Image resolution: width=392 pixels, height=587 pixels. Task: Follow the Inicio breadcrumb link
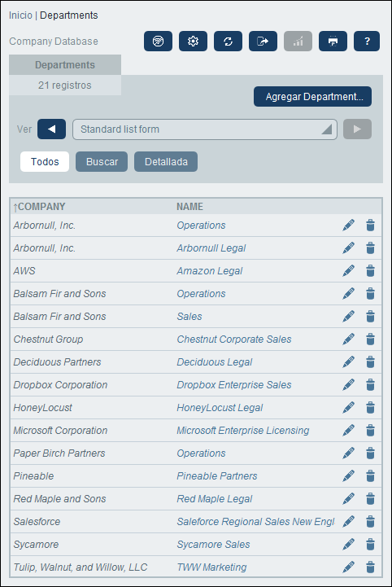coord(20,15)
